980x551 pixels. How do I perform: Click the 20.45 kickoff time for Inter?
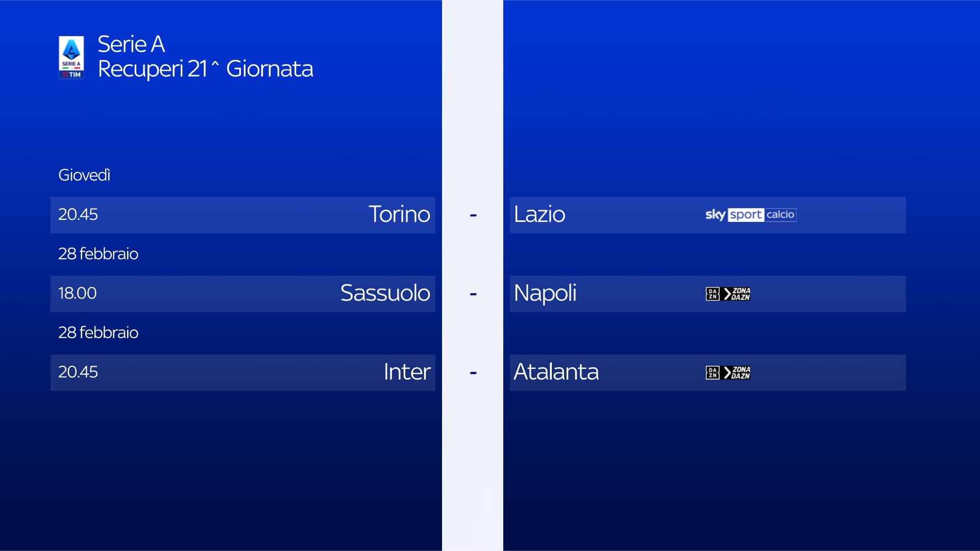[78, 372]
